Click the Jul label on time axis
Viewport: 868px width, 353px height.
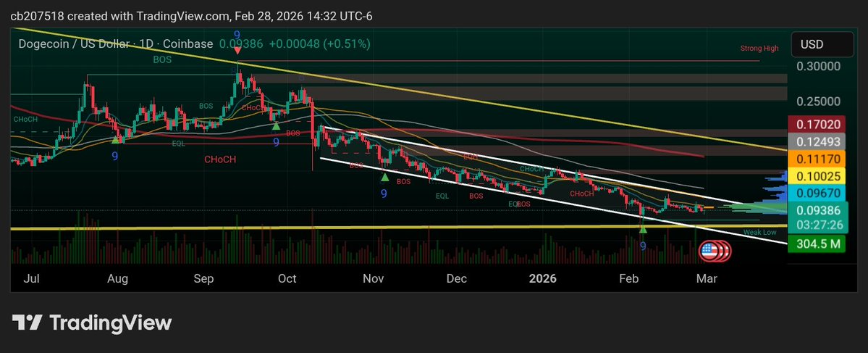tap(31, 279)
